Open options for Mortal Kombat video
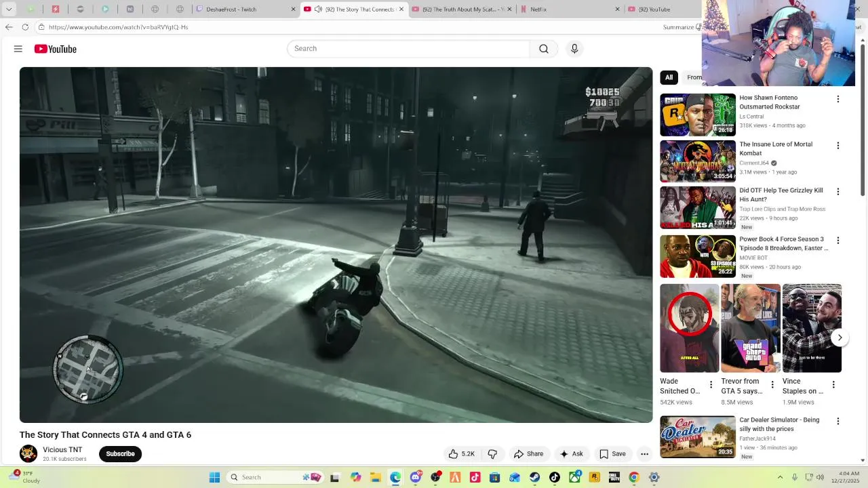This screenshot has width=868, height=488. [837, 146]
